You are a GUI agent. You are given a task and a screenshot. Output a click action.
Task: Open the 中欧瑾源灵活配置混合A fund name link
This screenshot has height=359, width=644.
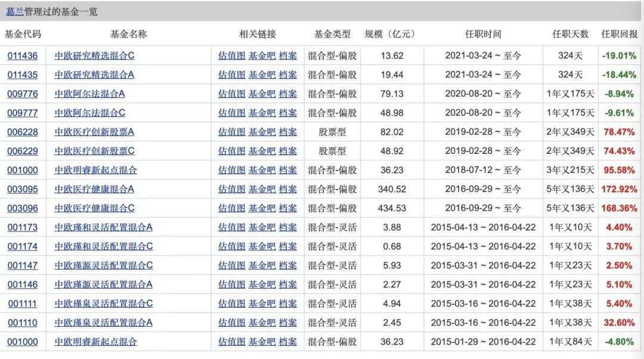[104, 284]
